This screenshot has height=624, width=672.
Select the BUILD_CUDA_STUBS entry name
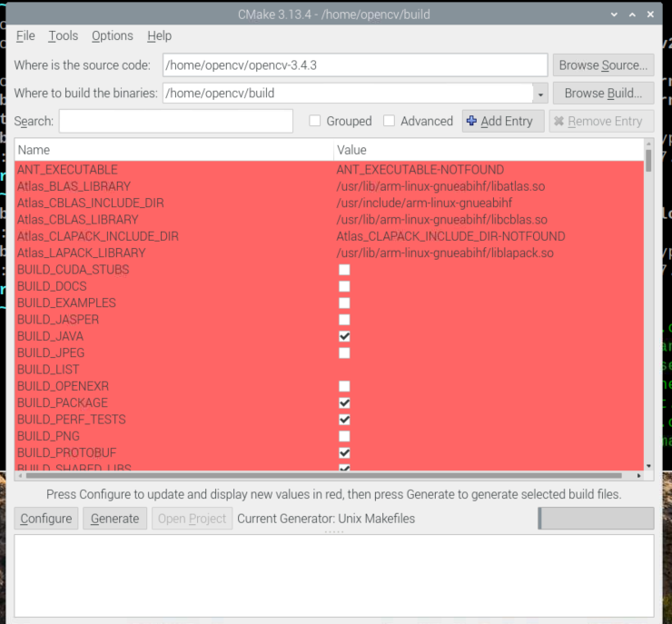coord(73,270)
